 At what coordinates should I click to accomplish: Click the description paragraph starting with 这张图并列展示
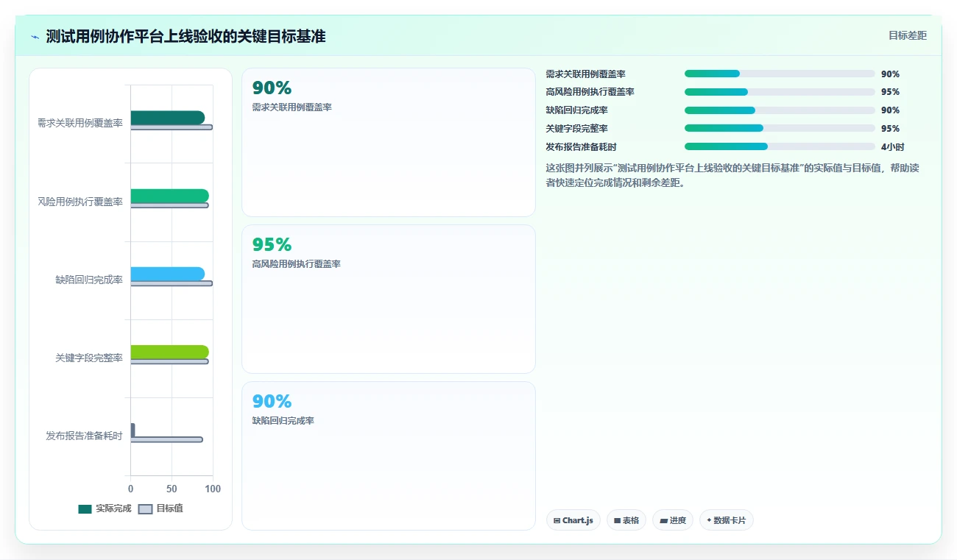pos(732,175)
